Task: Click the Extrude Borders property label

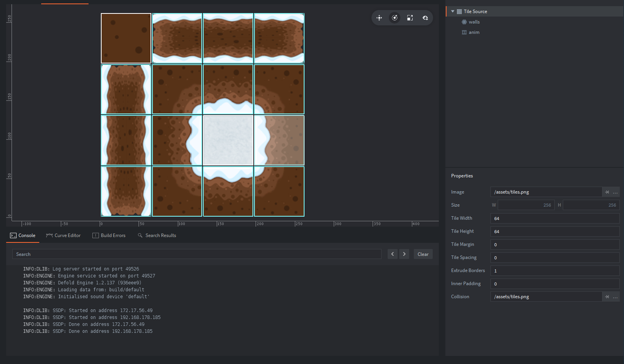Action: (x=468, y=270)
